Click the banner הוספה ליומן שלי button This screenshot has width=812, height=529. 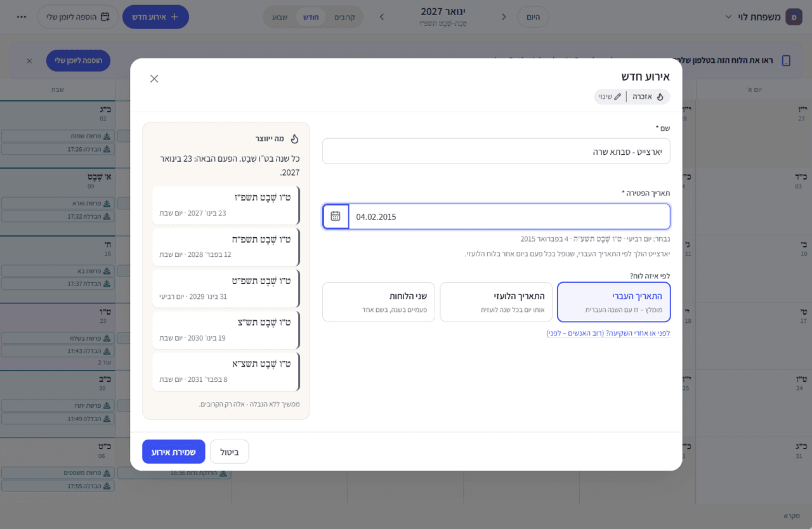pyautogui.click(x=78, y=61)
